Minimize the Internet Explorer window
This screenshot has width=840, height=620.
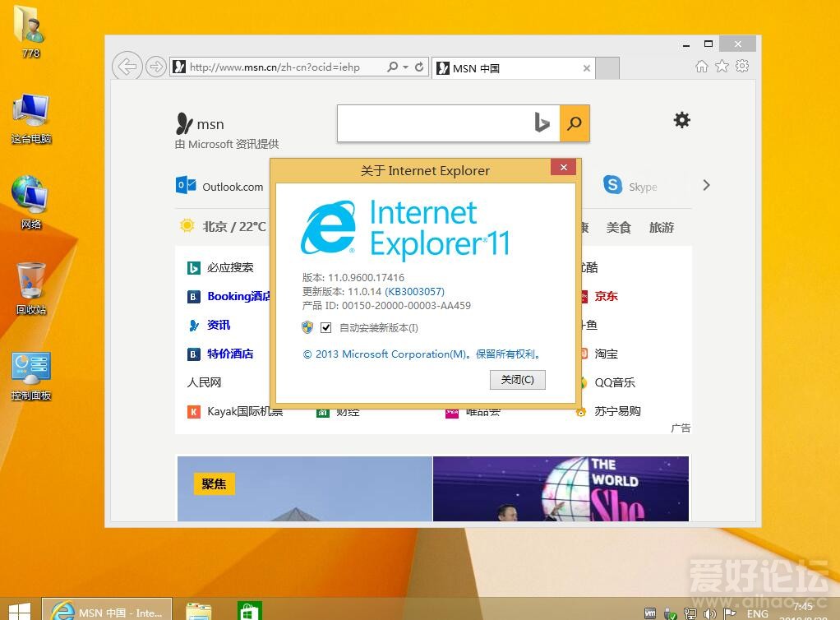(686, 44)
